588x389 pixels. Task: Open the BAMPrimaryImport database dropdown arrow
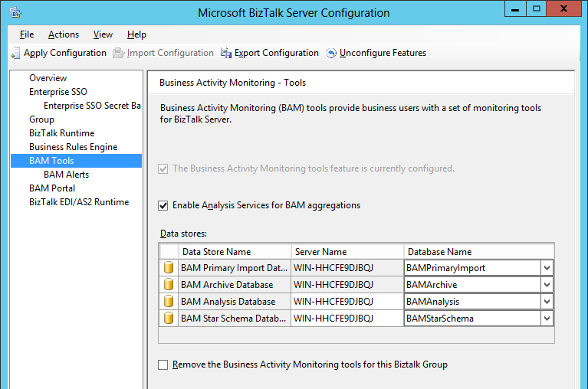click(547, 268)
